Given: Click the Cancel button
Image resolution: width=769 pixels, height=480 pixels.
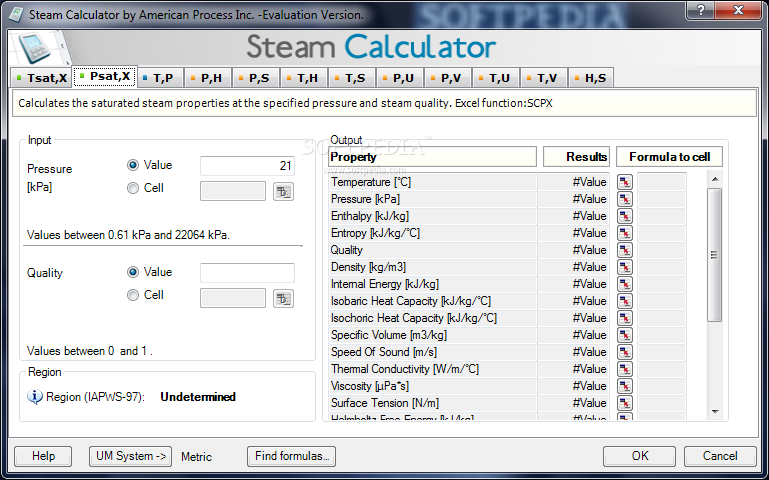Looking at the screenshot, I should click(x=720, y=456).
